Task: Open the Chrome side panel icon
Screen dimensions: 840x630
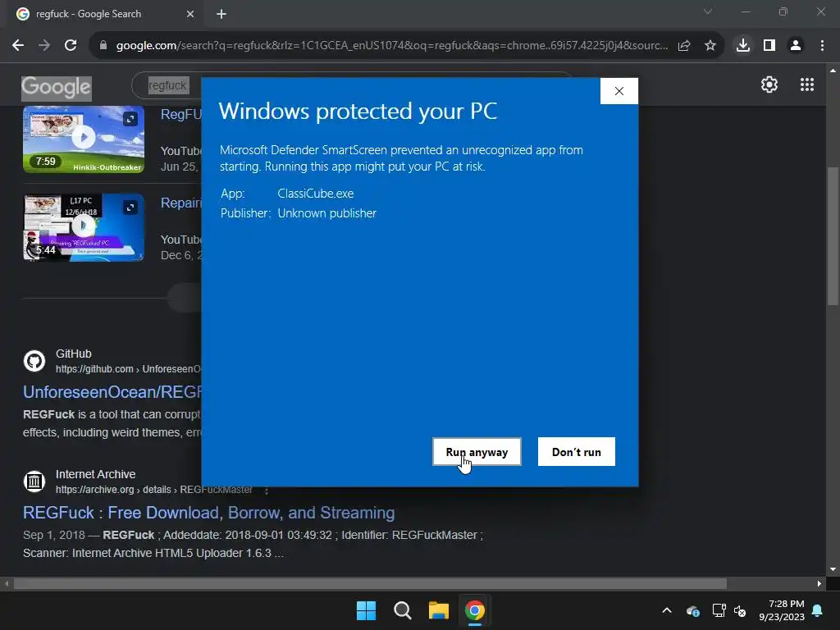Action: [x=769, y=46]
